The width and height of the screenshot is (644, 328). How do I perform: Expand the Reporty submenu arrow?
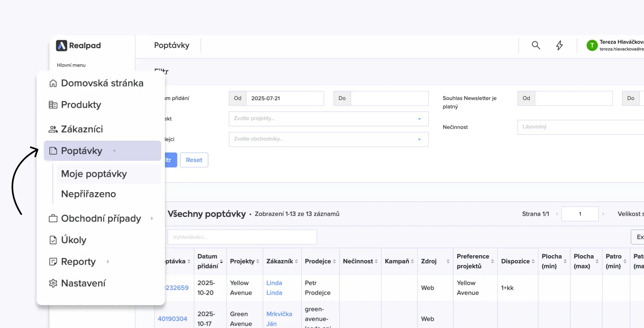(108, 262)
